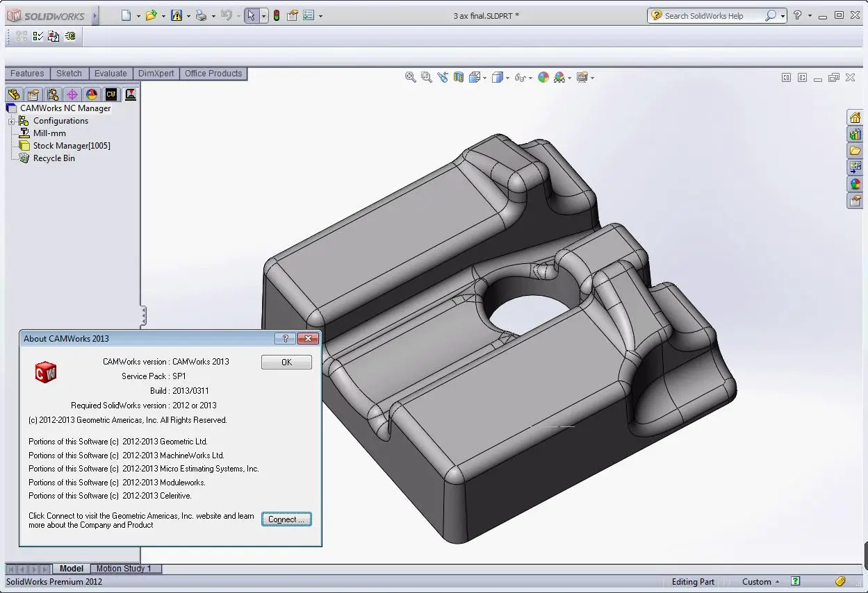
Task: Click the Previous View icon
Action: (x=443, y=77)
